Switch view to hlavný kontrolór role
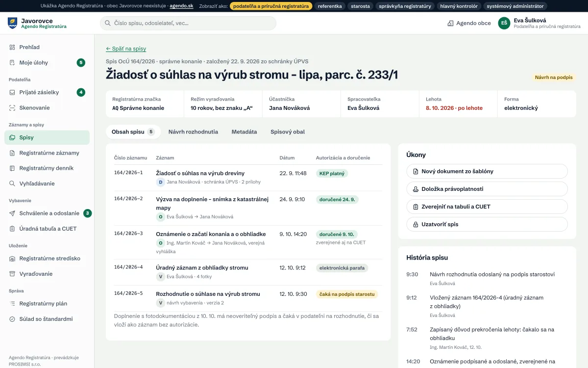Viewport: 588px width, 368px height. pos(459,6)
